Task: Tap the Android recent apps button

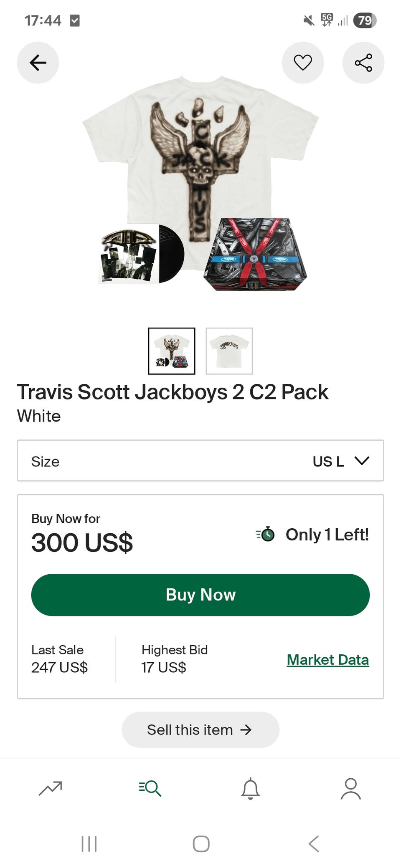Action: [x=89, y=843]
